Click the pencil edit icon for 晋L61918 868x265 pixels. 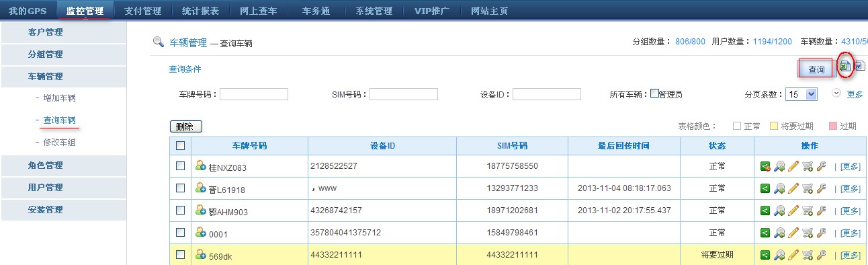(x=793, y=188)
